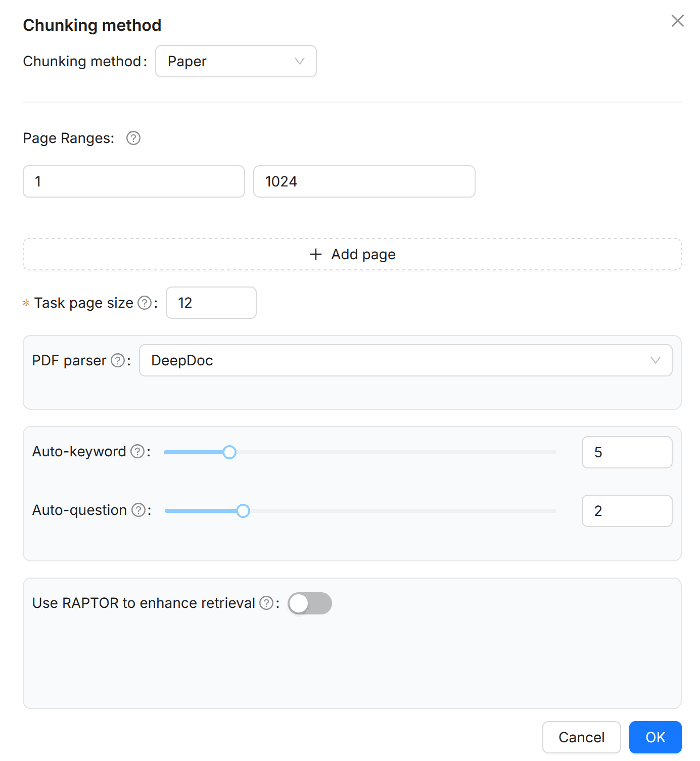The height and width of the screenshot is (761, 700).
Task: Open the Page Ranges help tooltip
Action: [133, 138]
